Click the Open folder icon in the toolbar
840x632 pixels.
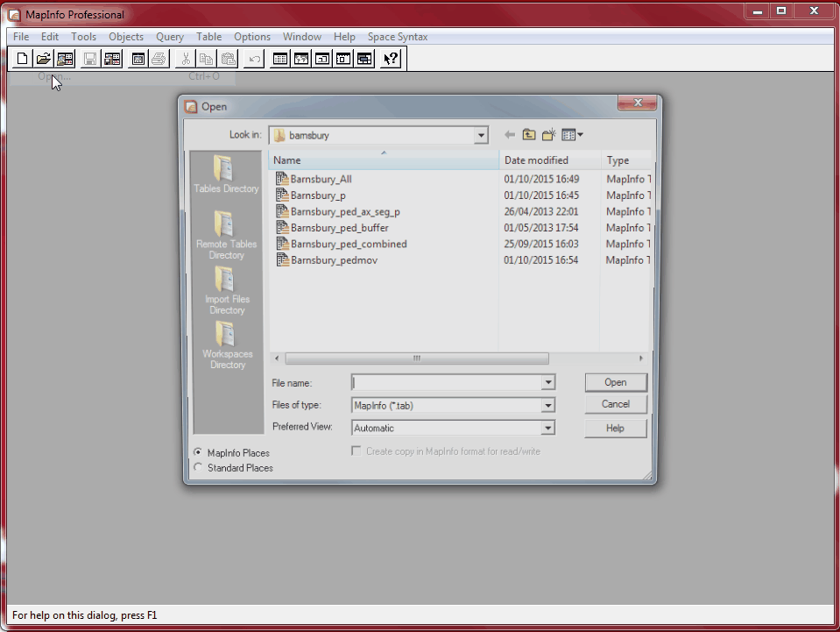pyautogui.click(x=44, y=59)
